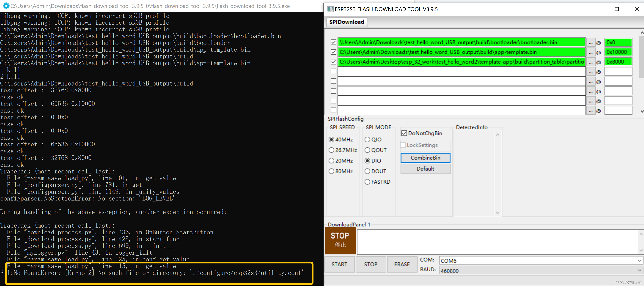644x286 pixels.
Task: Click the bootloader.bin file path field
Action: point(461,42)
